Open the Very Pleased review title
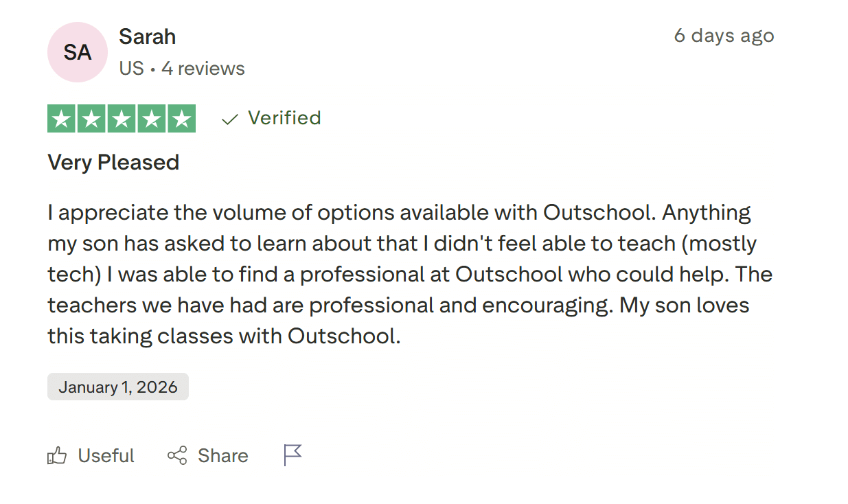 113,162
